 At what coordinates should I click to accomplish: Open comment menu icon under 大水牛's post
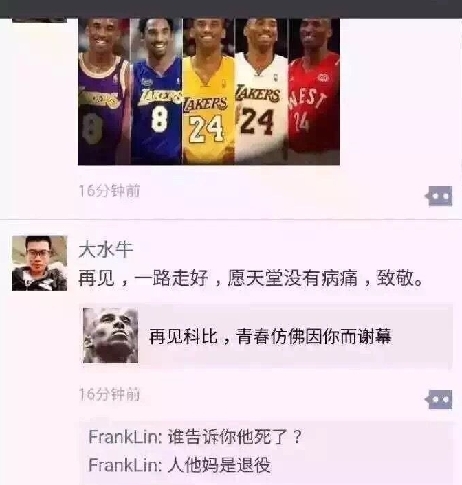[439, 399]
